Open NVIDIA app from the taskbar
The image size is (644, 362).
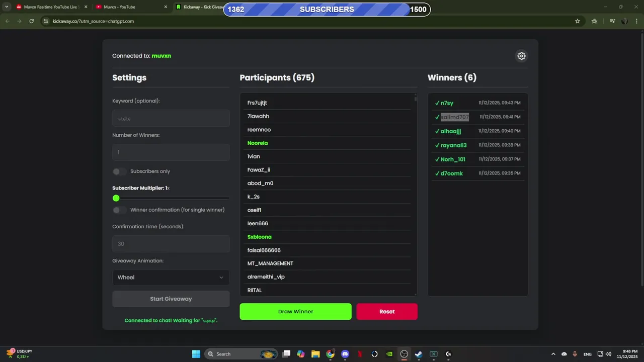[x=389, y=354]
